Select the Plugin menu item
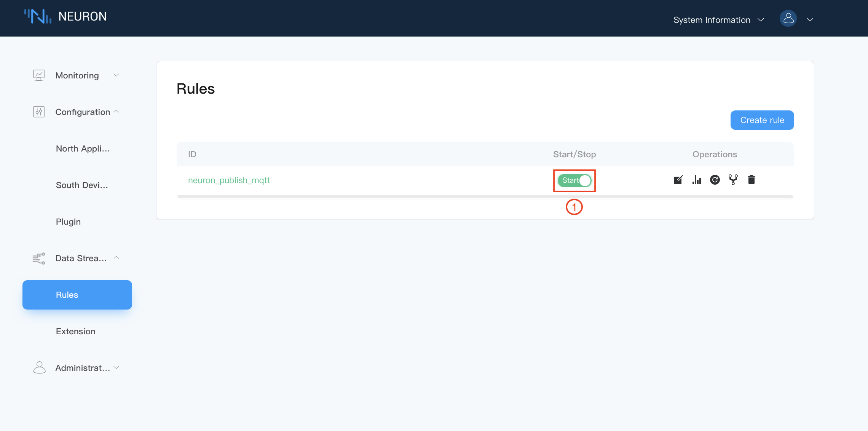This screenshot has width=868, height=431. point(68,221)
